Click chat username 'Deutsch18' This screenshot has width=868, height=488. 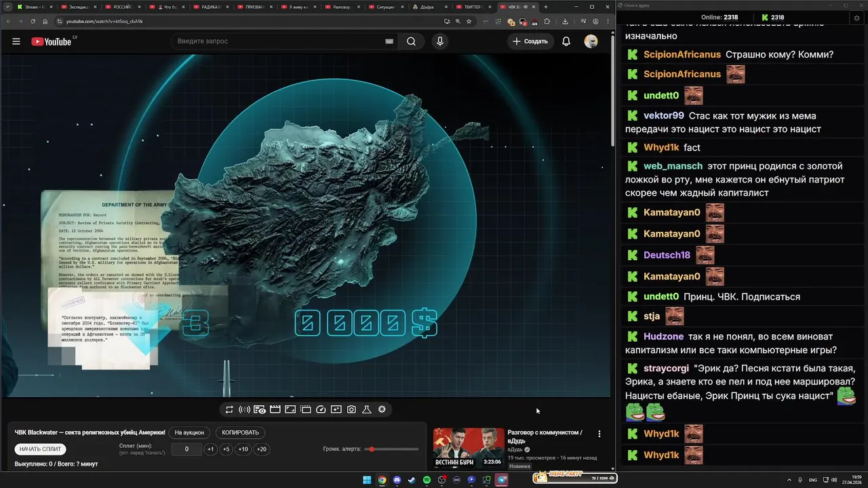tap(667, 255)
